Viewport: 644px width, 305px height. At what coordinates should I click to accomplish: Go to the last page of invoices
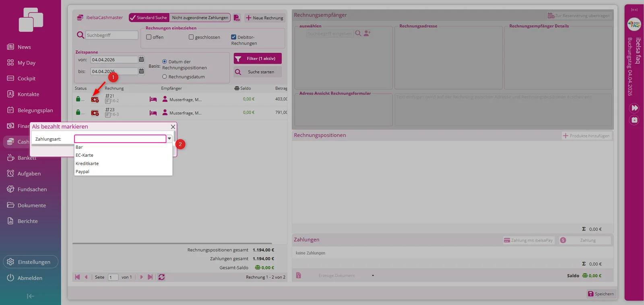pyautogui.click(x=150, y=277)
